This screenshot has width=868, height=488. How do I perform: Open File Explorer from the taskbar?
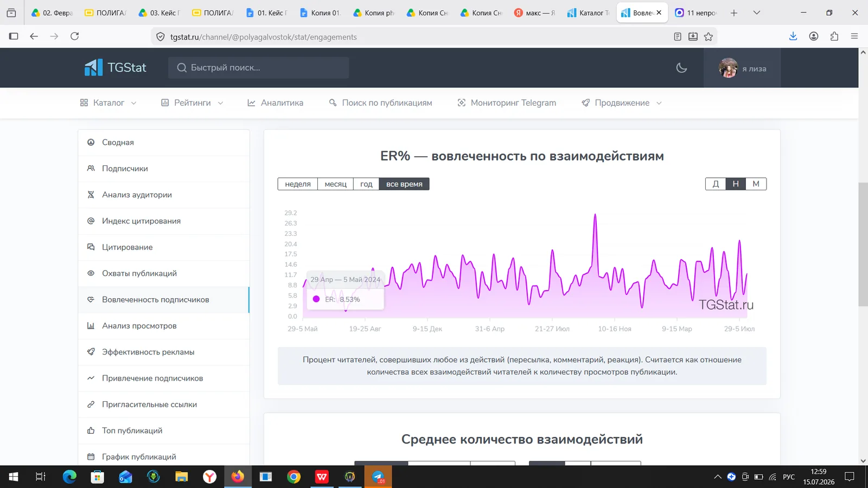pyautogui.click(x=181, y=477)
